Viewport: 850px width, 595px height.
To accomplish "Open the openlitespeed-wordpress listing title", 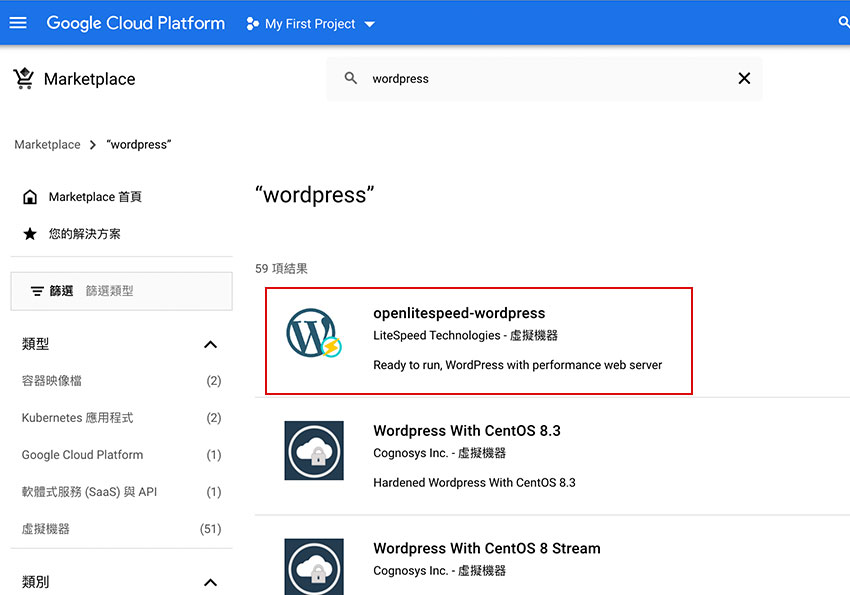I will click(459, 313).
